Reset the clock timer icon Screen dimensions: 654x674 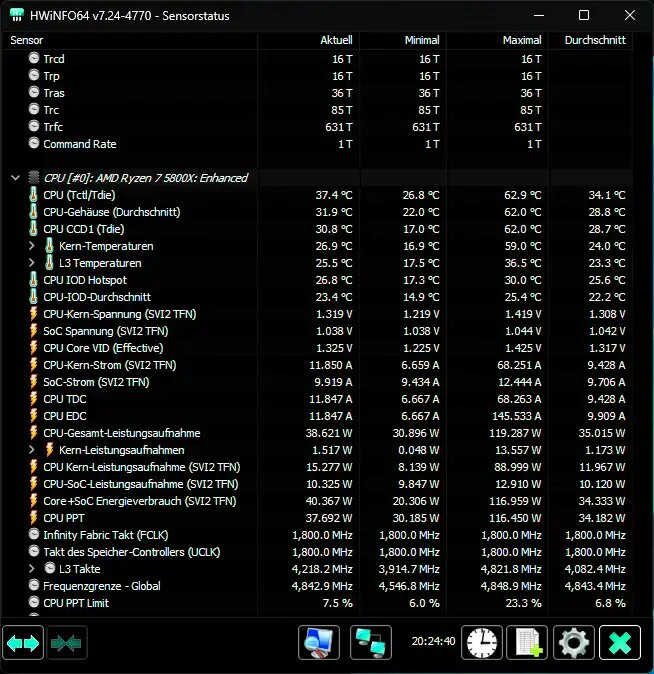click(x=482, y=643)
